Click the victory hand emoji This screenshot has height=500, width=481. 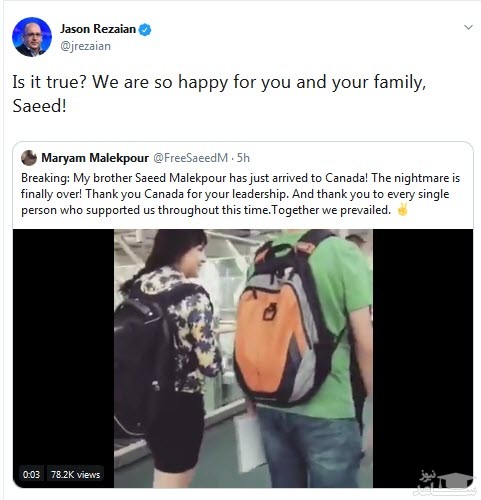(x=403, y=210)
